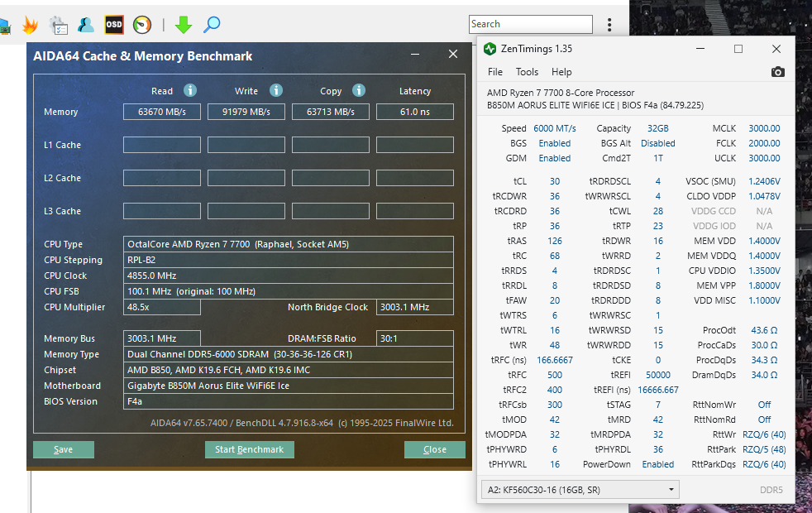Click the Close button in AIDA64 benchmark
The image size is (812, 513).
pos(434,450)
